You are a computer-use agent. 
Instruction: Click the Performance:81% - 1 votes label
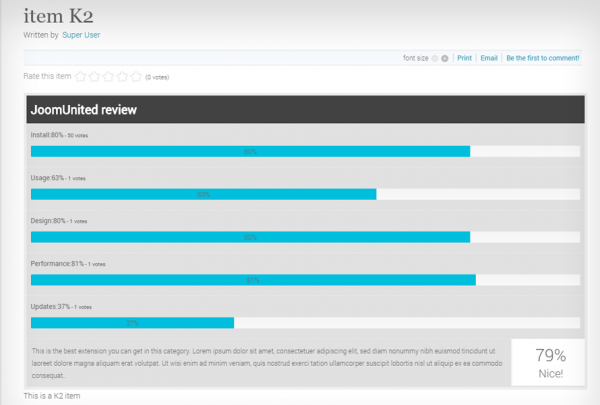pos(68,264)
